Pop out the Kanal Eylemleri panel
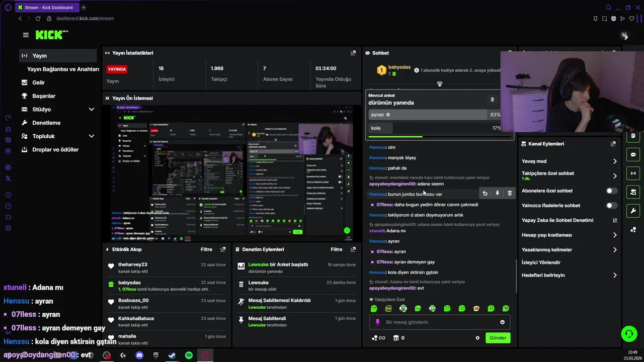 click(613, 144)
